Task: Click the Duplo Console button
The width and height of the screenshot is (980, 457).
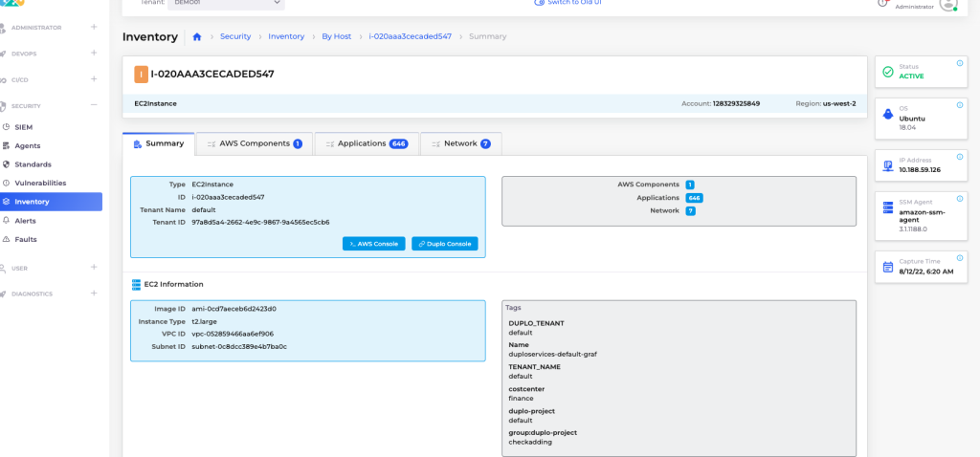Action: pos(444,244)
